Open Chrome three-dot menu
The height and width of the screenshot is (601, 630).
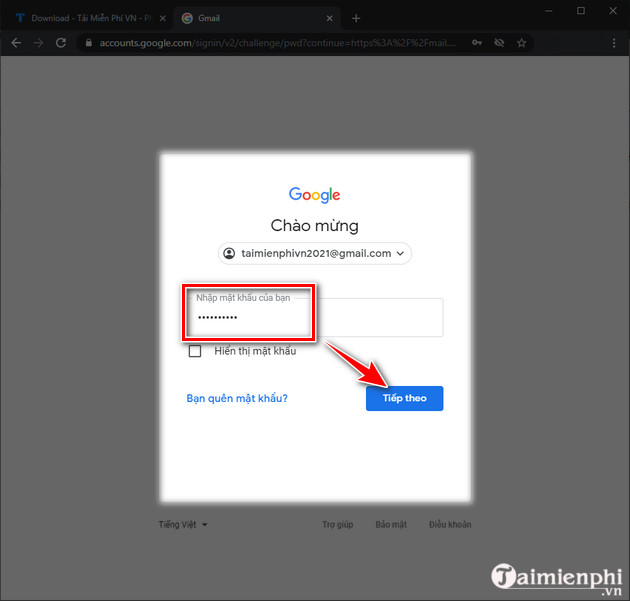click(x=614, y=43)
